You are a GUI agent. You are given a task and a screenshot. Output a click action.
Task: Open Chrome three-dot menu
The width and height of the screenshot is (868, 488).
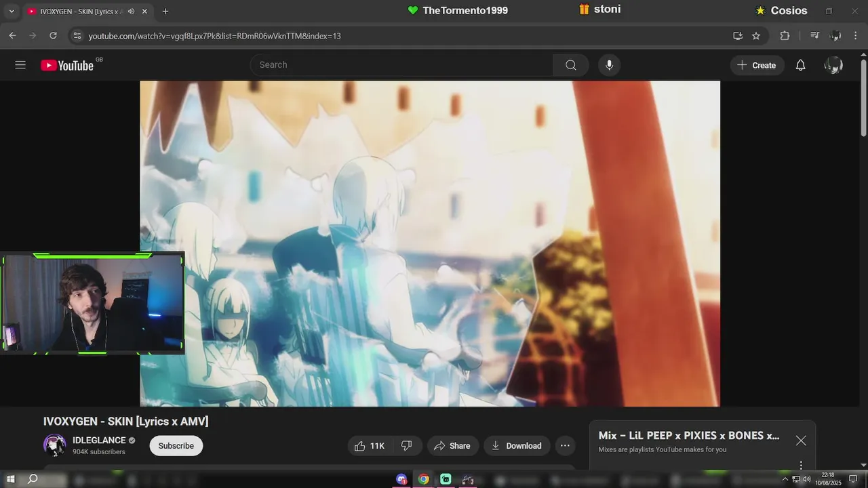click(x=855, y=36)
